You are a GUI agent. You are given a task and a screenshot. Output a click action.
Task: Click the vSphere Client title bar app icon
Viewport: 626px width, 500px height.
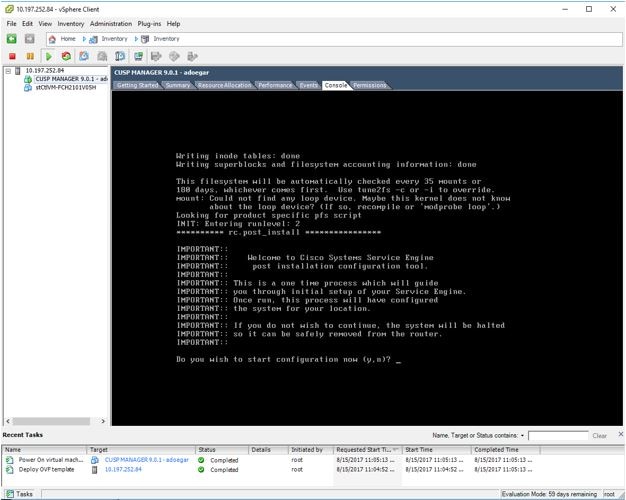click(x=9, y=9)
